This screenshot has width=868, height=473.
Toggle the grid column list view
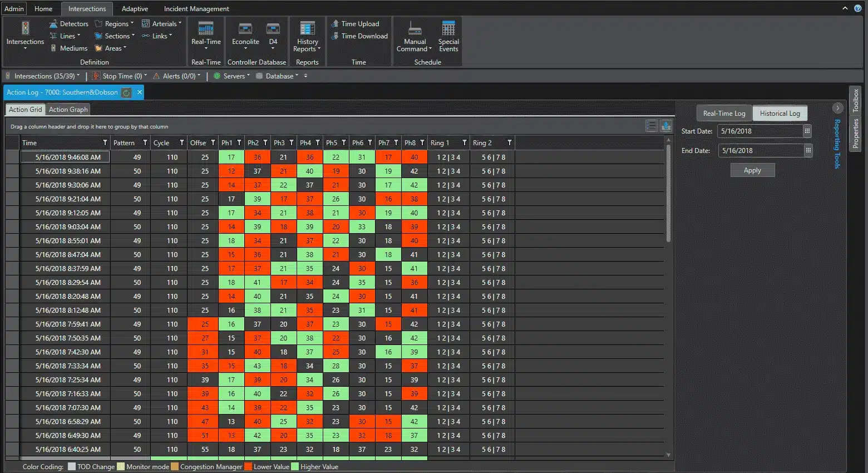(651, 126)
